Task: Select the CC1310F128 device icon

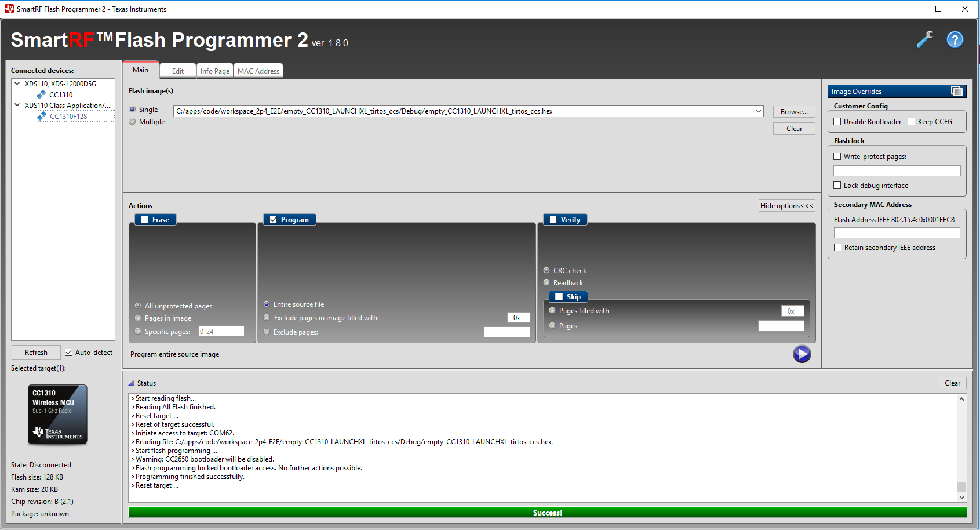Action: (42, 116)
